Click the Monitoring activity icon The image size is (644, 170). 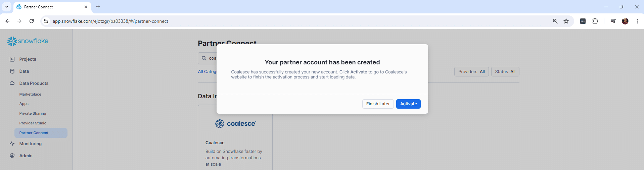tap(12, 144)
